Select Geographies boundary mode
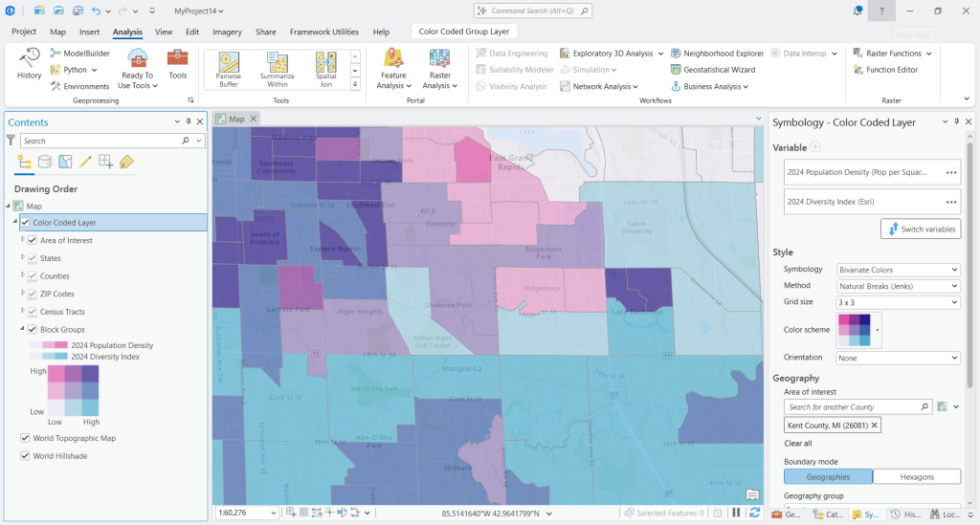Image resolution: width=980 pixels, height=525 pixels. (828, 477)
